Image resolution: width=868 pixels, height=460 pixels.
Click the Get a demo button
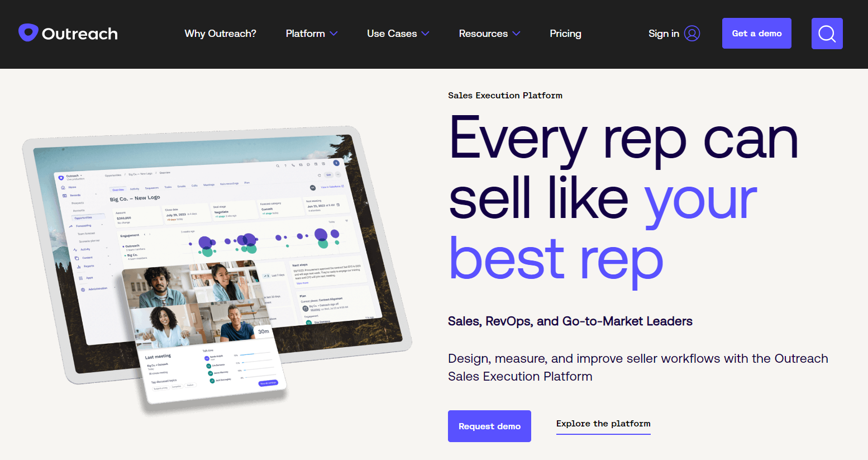756,34
